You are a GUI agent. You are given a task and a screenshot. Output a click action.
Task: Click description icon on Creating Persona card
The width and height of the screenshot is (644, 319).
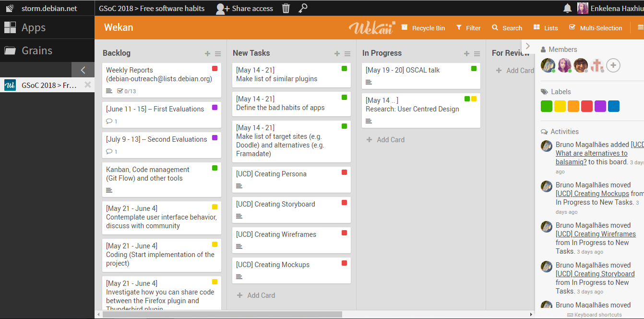pyautogui.click(x=239, y=186)
